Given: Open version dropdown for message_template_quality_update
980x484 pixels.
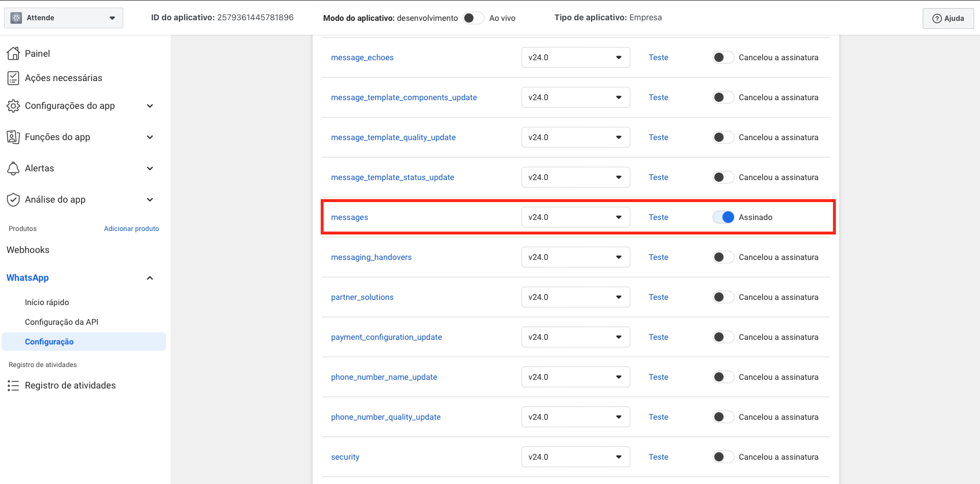Looking at the screenshot, I should point(575,137).
